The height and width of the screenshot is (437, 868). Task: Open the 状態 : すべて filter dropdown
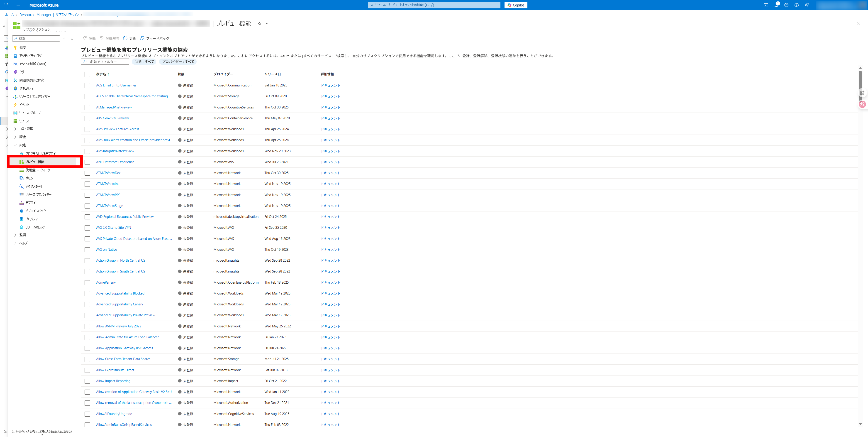point(144,62)
